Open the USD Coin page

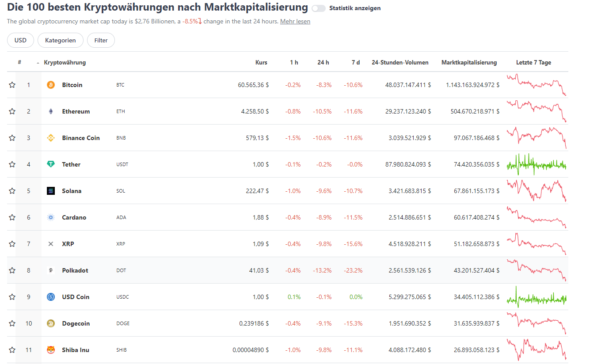[76, 297]
